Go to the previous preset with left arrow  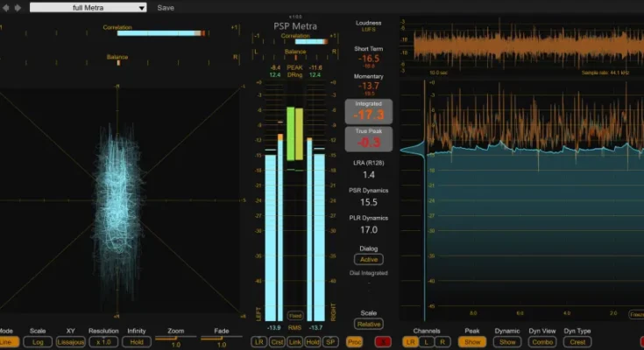tap(6, 8)
